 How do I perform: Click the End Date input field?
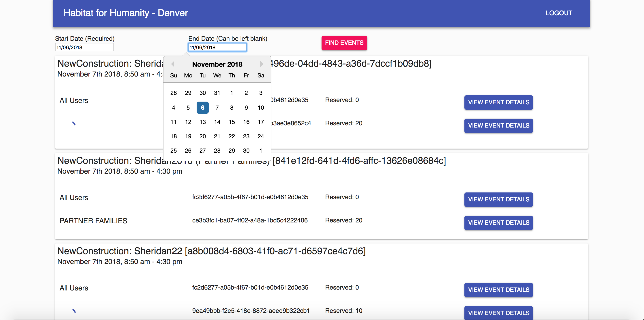pyautogui.click(x=217, y=47)
